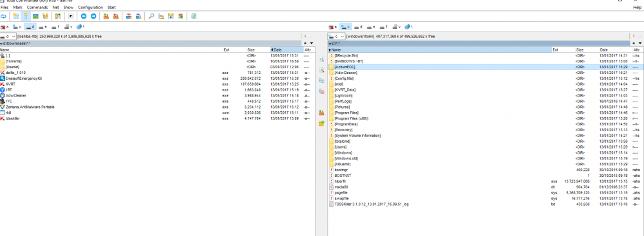Click the blue back arrow toolbar icon
644x236 pixels.
click(83, 17)
